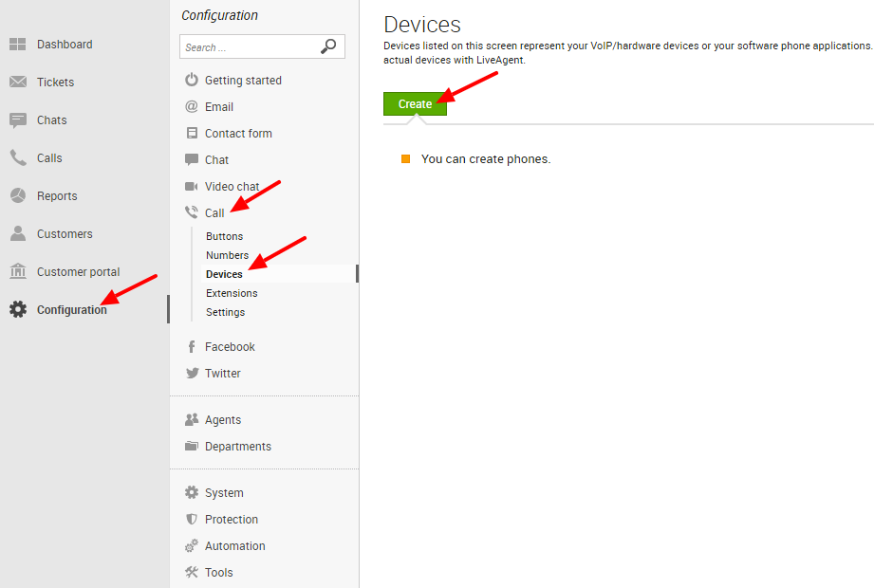Collapse the Call section
The height and width of the screenshot is (588, 874).
point(214,212)
